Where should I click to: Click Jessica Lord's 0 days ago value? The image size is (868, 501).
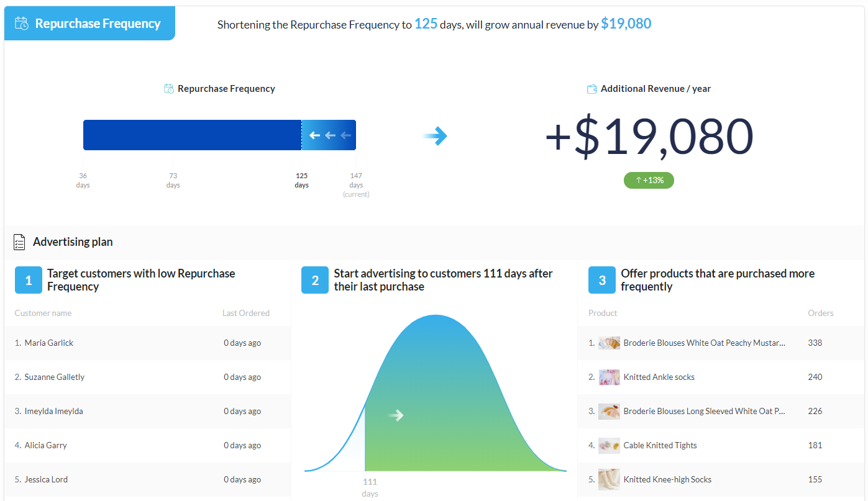point(242,479)
